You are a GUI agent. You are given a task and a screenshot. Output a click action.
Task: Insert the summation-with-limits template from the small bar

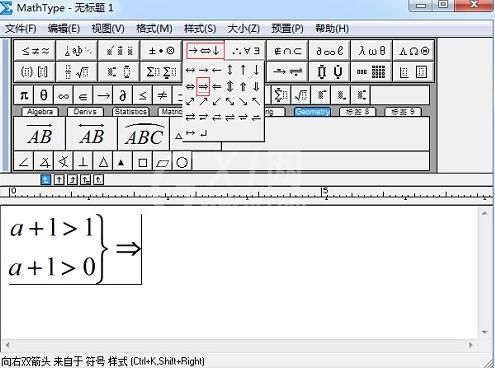coord(281,96)
